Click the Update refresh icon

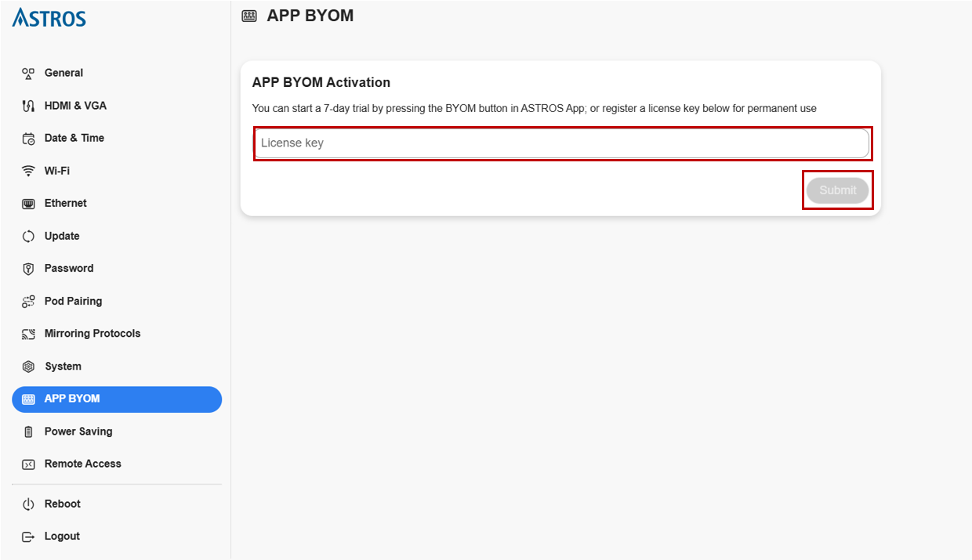click(x=28, y=237)
